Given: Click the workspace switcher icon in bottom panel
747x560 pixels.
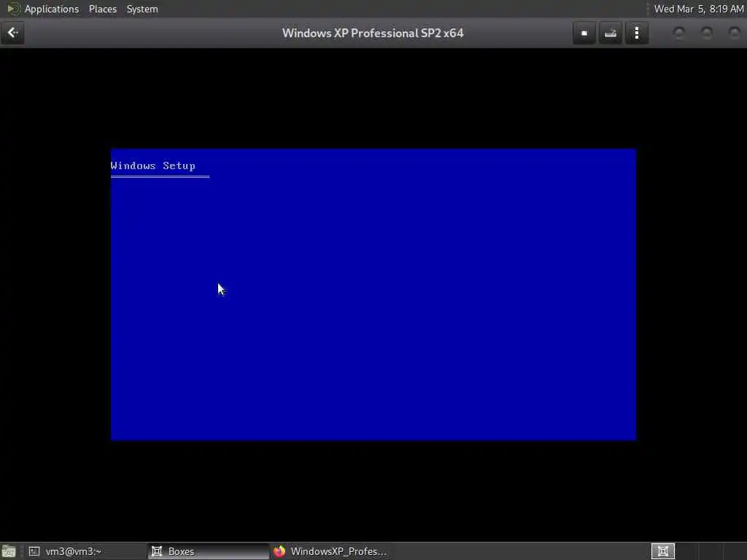Looking at the screenshot, I should click(662, 551).
